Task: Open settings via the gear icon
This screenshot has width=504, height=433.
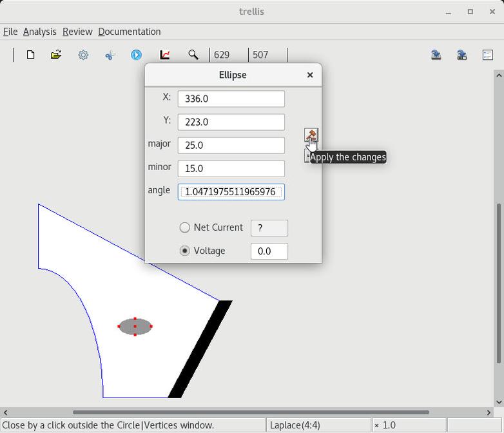Action: (83, 55)
